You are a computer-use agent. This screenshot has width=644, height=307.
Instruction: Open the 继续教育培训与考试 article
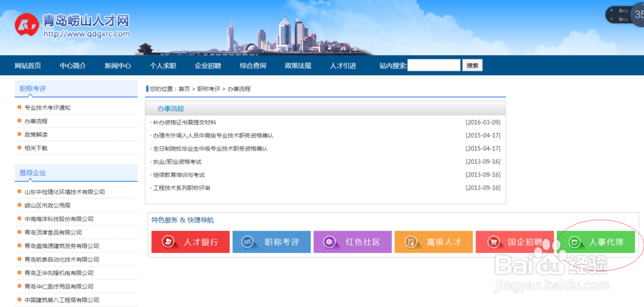178,175
